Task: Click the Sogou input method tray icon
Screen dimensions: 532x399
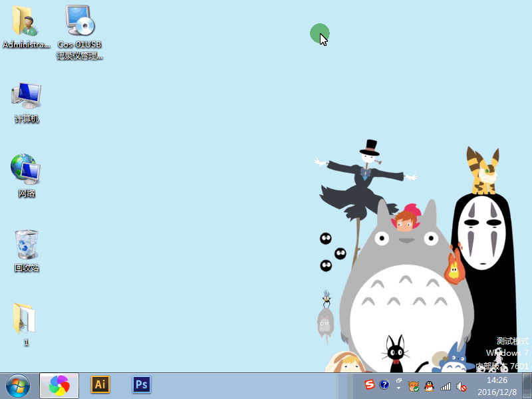Action: click(370, 385)
